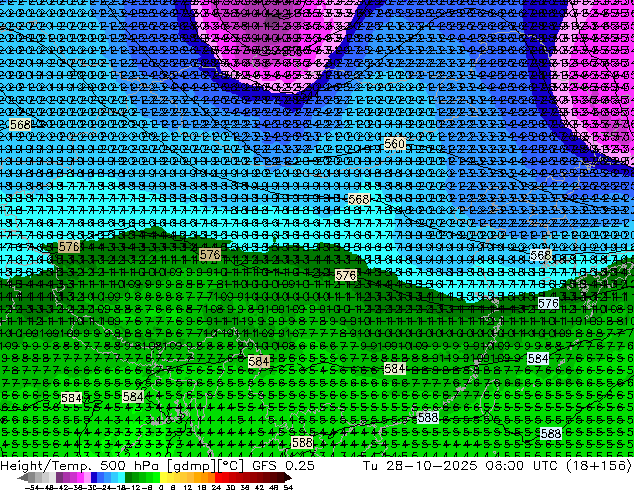This screenshot has width=634, height=490.
Task: Click the '06:00 UTC' time text
Action: click(x=524, y=465)
